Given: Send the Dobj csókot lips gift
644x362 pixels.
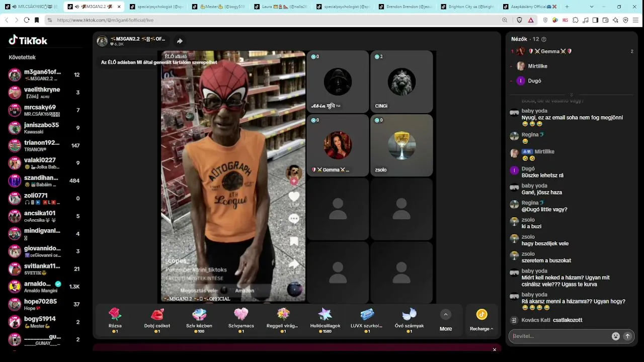Looking at the screenshot, I should (x=157, y=320).
